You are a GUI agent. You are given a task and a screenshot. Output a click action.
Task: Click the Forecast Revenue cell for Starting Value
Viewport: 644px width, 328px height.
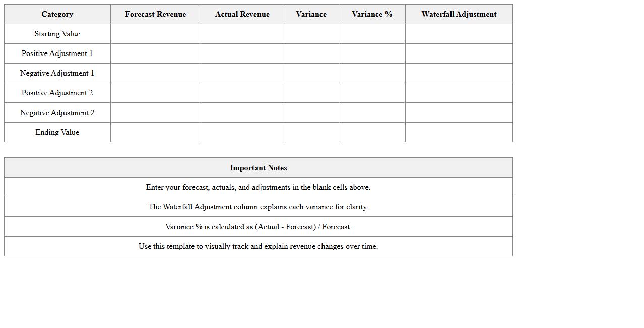pyautogui.click(x=156, y=34)
